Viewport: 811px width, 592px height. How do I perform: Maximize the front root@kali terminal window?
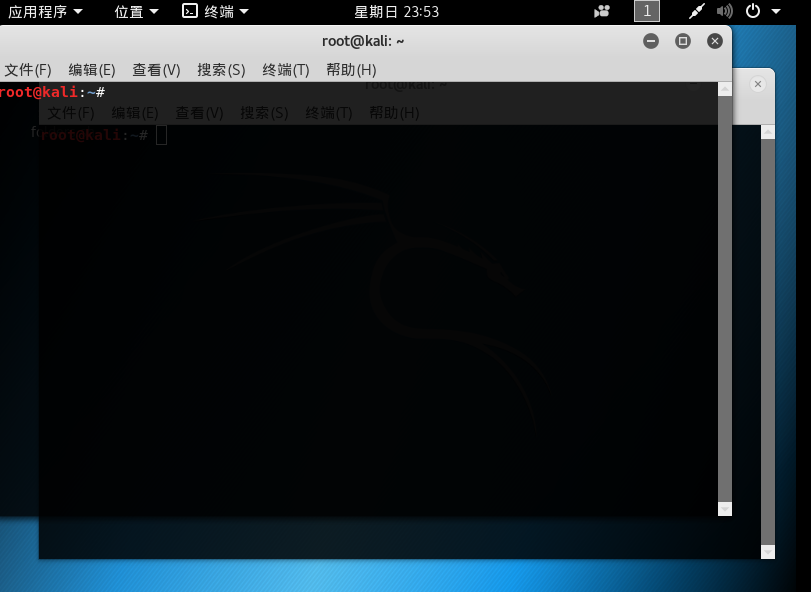pyautogui.click(x=683, y=41)
